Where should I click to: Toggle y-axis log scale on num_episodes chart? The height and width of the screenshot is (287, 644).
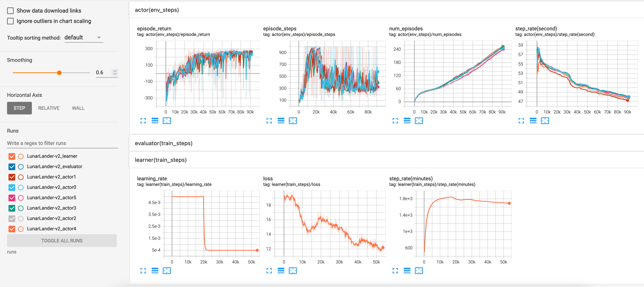tap(407, 121)
